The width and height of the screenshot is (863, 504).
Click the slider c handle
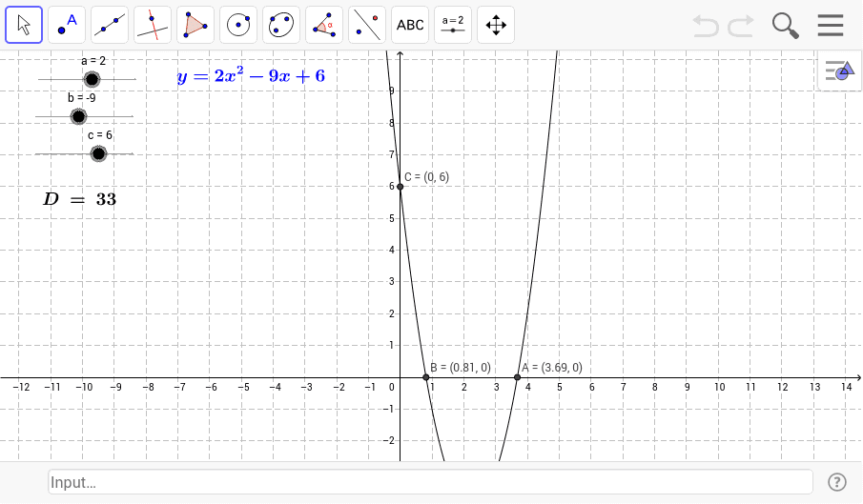(x=98, y=154)
